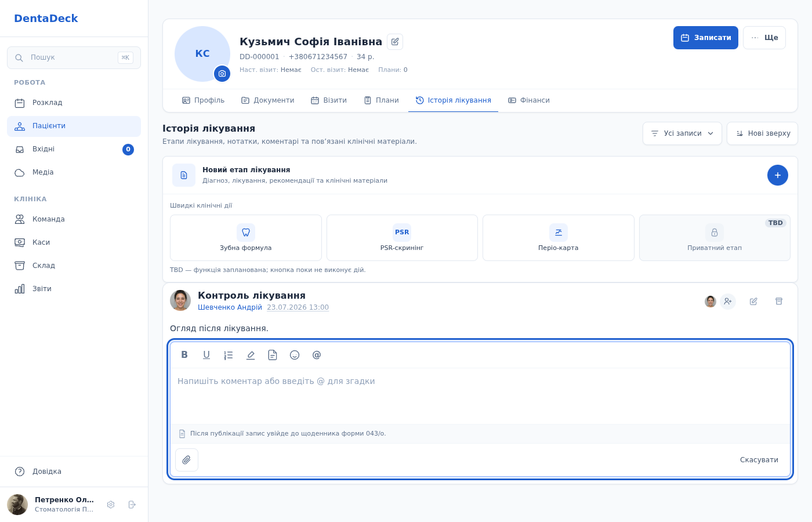This screenshot has height=522, width=812.
Task: Change patient photo via camera icon
Action: point(222,74)
